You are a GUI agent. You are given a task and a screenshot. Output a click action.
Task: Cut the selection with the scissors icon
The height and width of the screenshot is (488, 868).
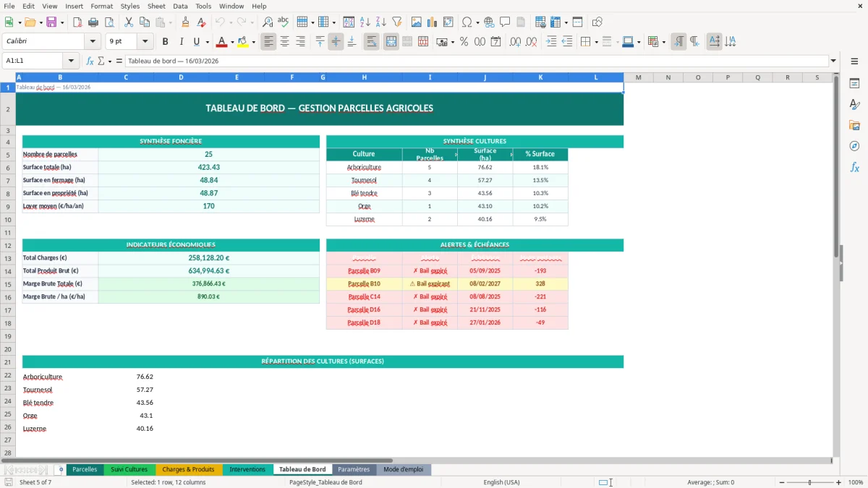(x=129, y=22)
